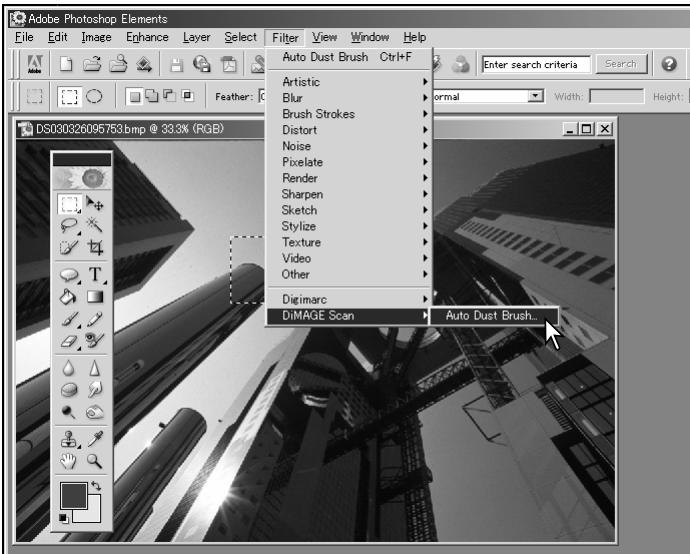Select the Rectangular Marquee tool in toolbox
The image size is (690, 554).
point(69,204)
